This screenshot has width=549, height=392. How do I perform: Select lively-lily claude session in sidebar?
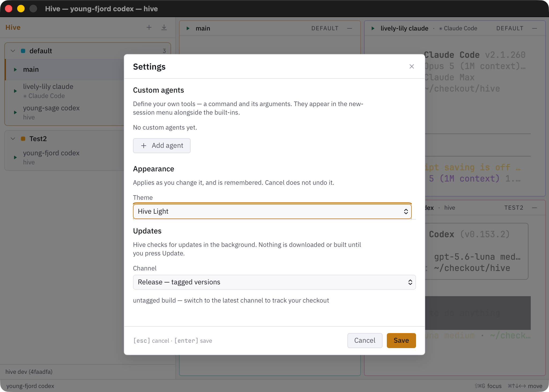[64, 91]
